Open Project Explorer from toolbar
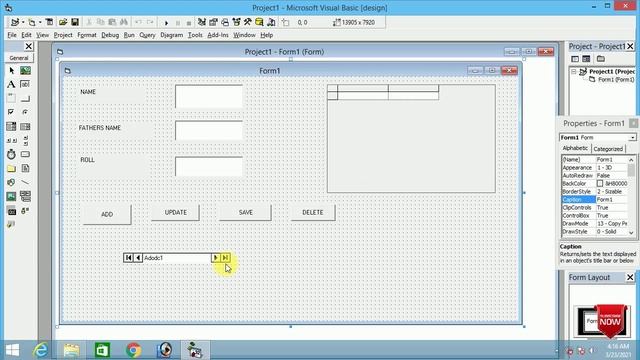 click(x=202, y=22)
